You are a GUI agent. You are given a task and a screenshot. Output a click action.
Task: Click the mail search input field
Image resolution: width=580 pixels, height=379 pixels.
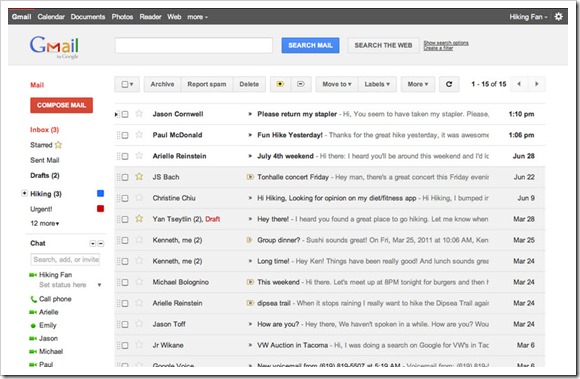click(x=194, y=45)
